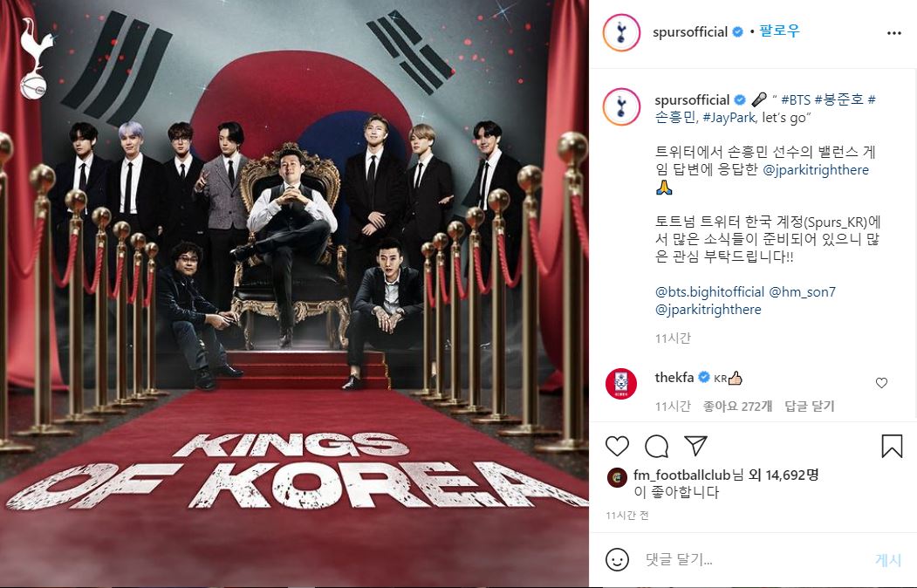Open the #JayPark hashtag link
This screenshot has width=917, height=588.
tap(729, 118)
